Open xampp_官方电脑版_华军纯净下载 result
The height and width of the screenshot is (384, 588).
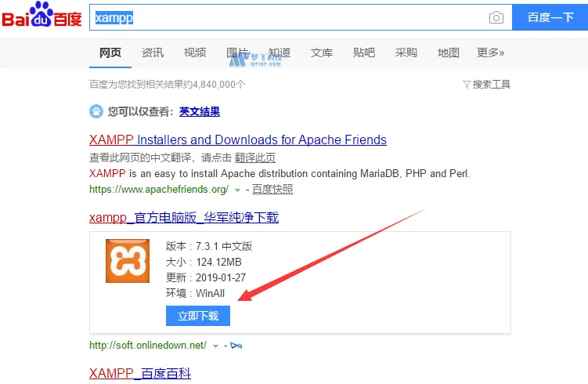pyautogui.click(x=184, y=217)
